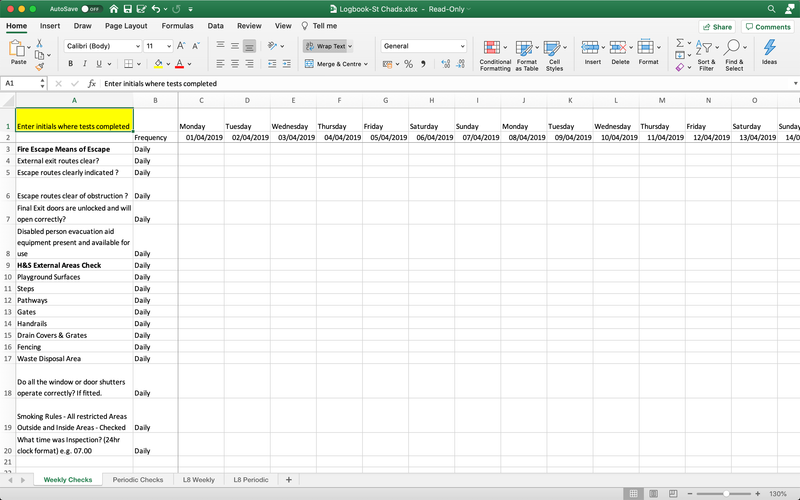Screen dimensions: 800x500
Task: Open Sort & Filter icon
Action: coord(704,47)
